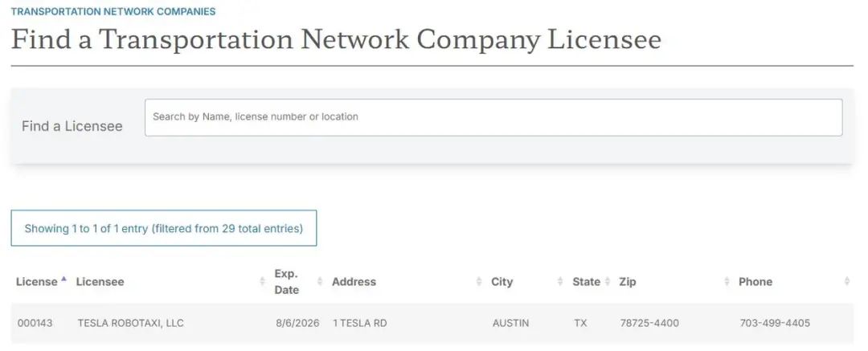The image size is (868, 351).
Task: Click the TX state cell
Action: pyautogui.click(x=580, y=324)
